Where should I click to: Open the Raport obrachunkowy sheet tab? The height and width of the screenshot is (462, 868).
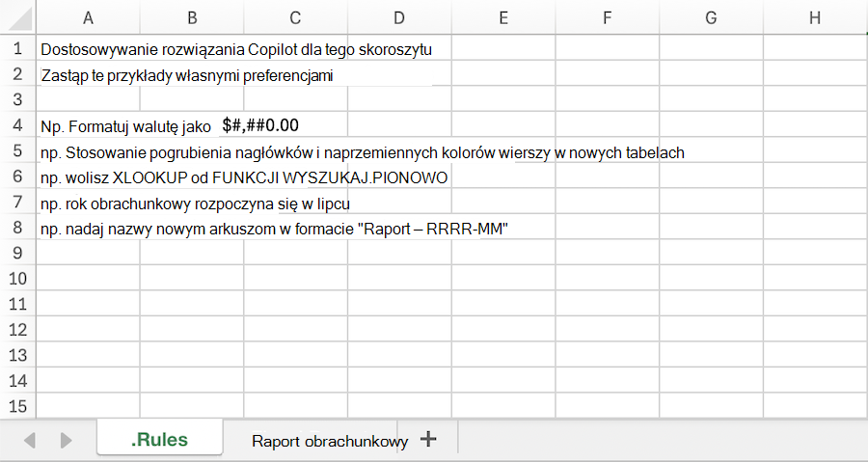(330, 441)
